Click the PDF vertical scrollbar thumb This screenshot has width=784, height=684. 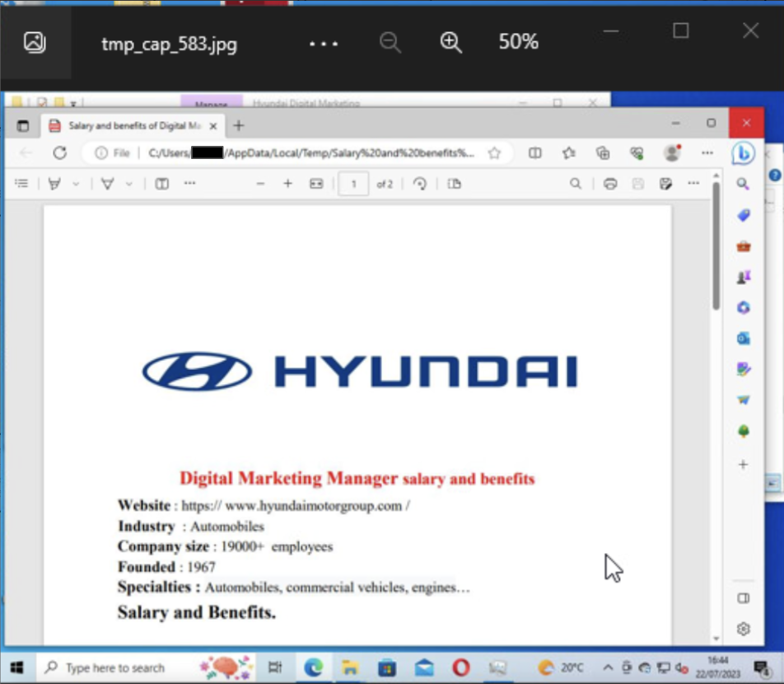(x=716, y=247)
